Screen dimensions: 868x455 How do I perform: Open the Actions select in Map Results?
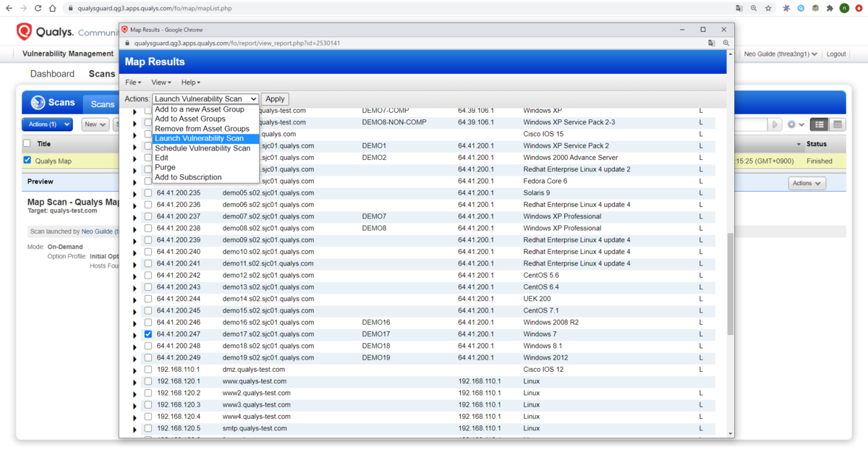[205, 99]
